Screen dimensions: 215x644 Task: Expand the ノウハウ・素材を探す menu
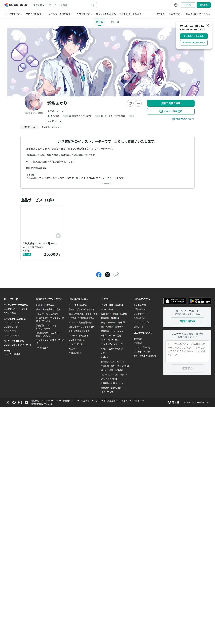[x=61, y=14]
